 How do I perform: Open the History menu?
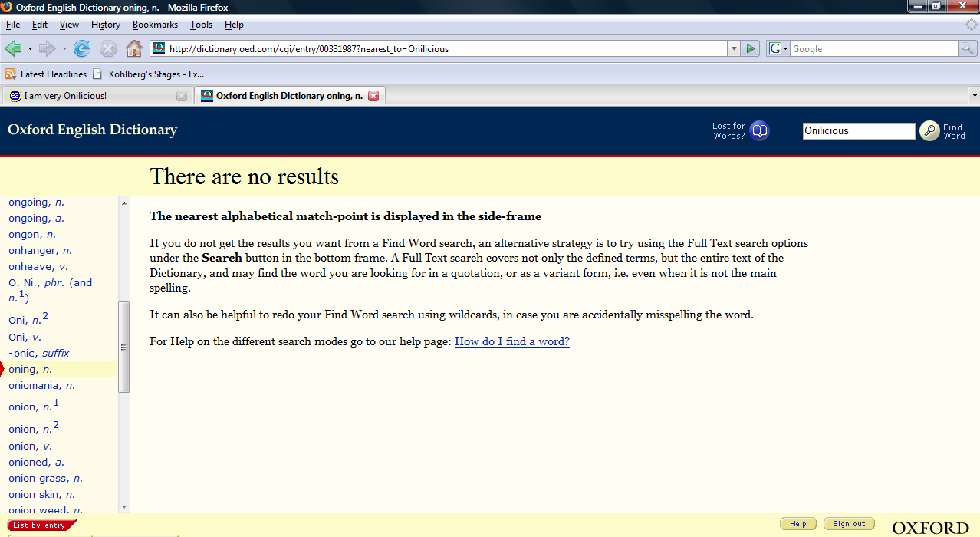pyautogui.click(x=106, y=25)
